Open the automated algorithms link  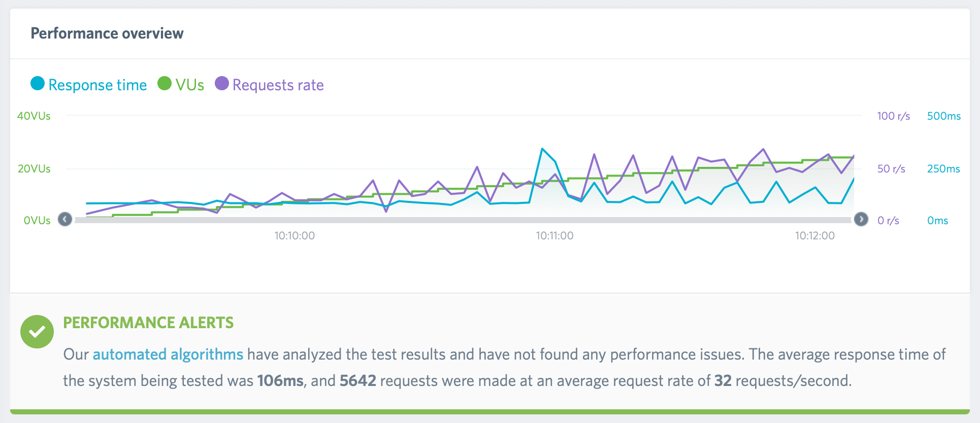(168, 354)
